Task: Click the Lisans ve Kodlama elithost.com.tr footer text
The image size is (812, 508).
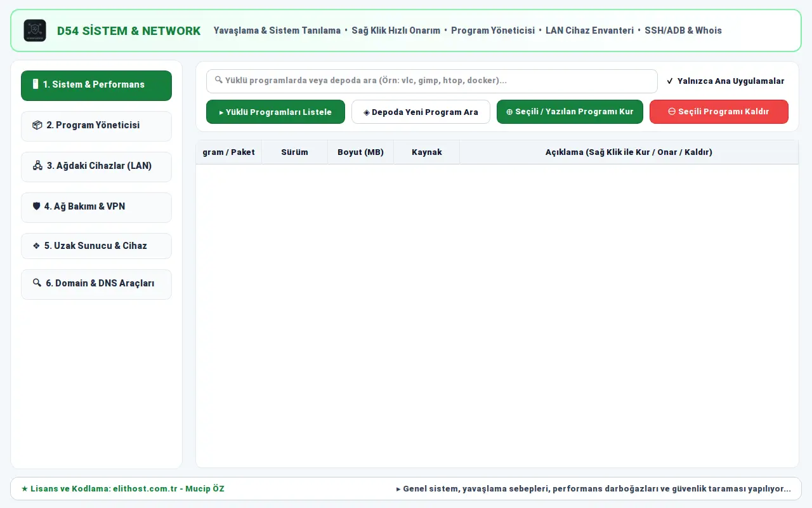Action: coord(123,489)
